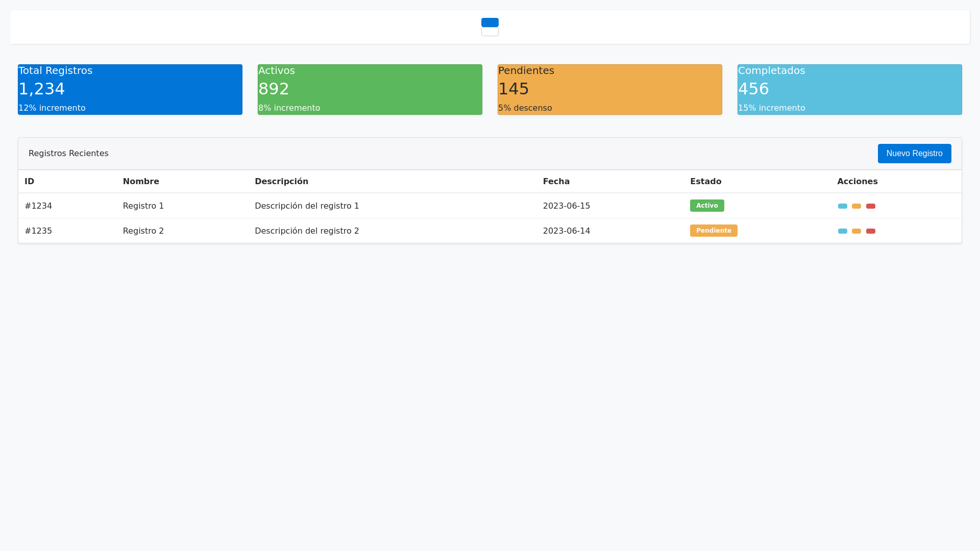The image size is (980, 551).
Task: Click the 5% descenso text
Action: (525, 108)
